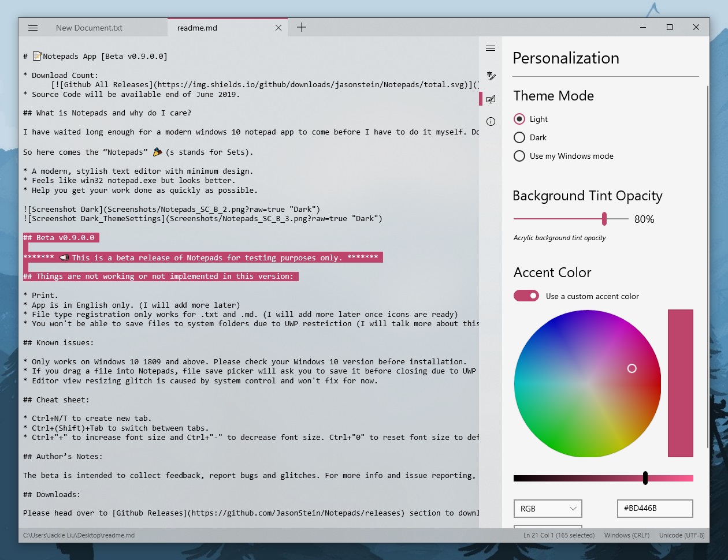728x560 pixels.
Task: Click the "* Print." line in editor
Action: point(40,296)
